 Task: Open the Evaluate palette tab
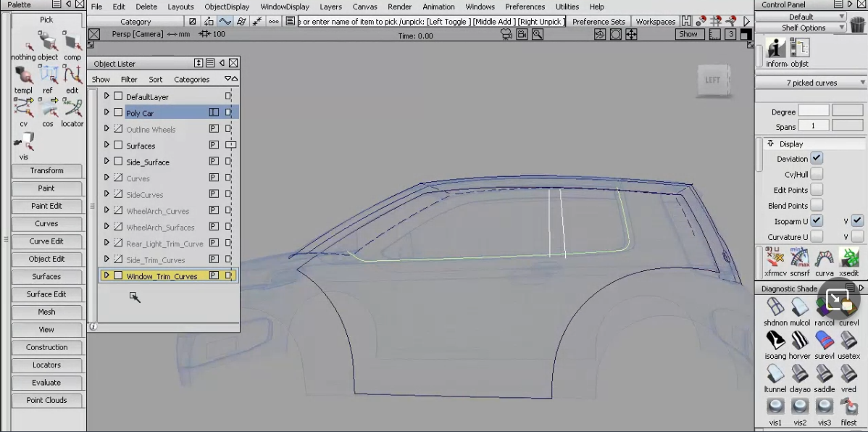click(x=46, y=382)
